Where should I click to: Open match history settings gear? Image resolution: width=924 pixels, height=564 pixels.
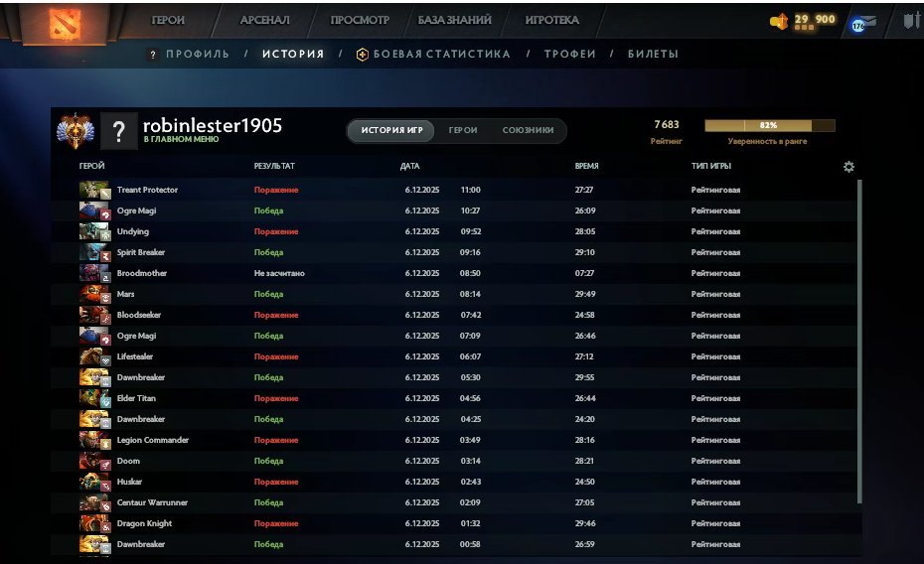pos(848,167)
